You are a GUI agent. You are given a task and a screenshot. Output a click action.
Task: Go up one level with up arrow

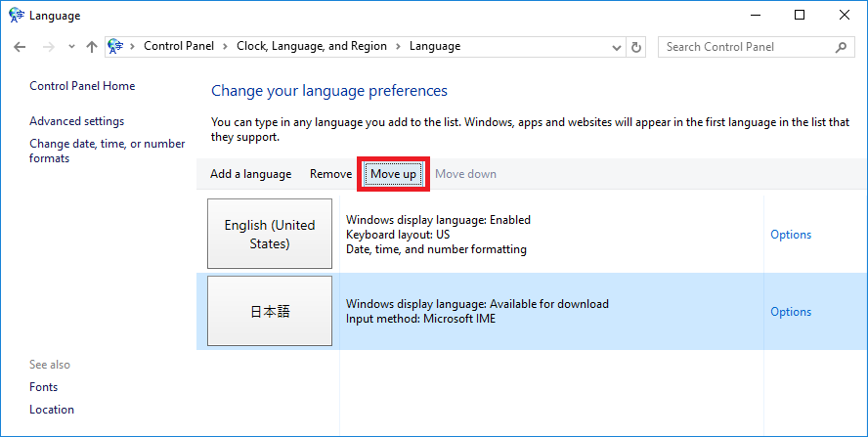tap(91, 47)
